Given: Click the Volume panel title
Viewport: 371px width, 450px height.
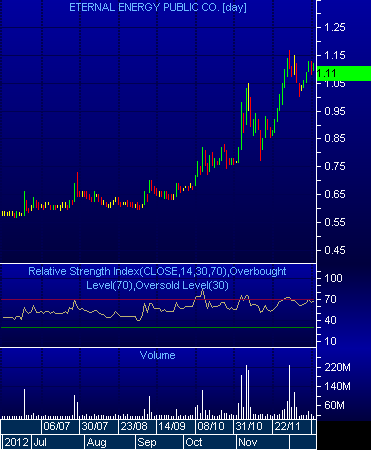Looking at the screenshot, I should coord(157,355).
